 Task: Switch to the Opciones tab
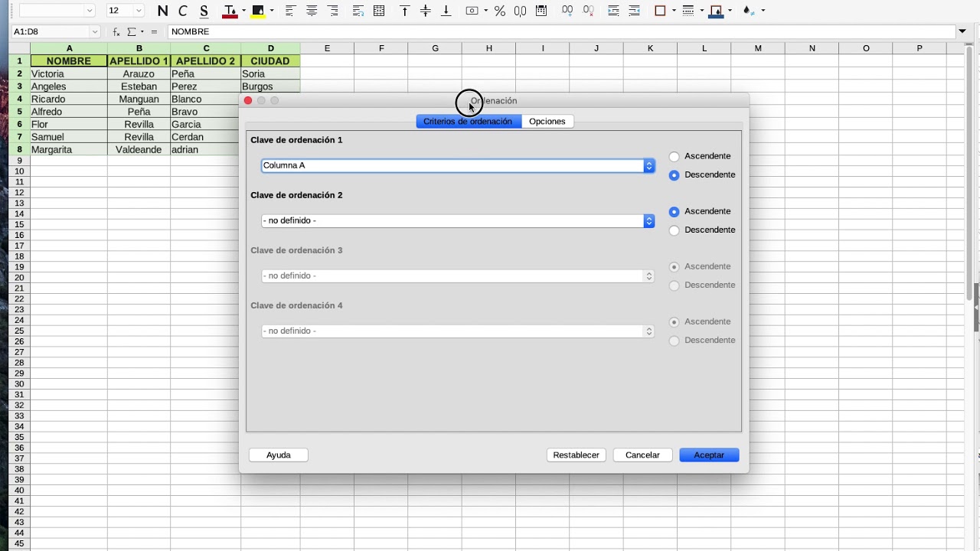[547, 122]
